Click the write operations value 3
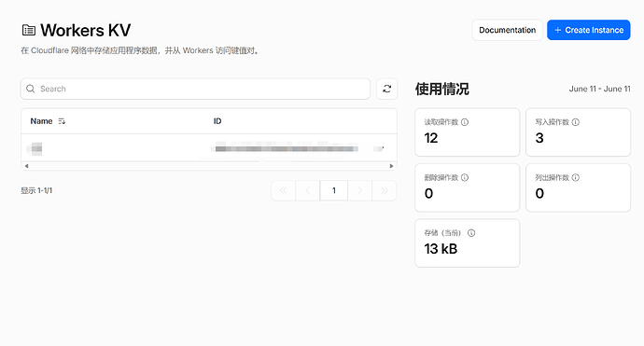This screenshot has height=346, width=644. [x=539, y=138]
